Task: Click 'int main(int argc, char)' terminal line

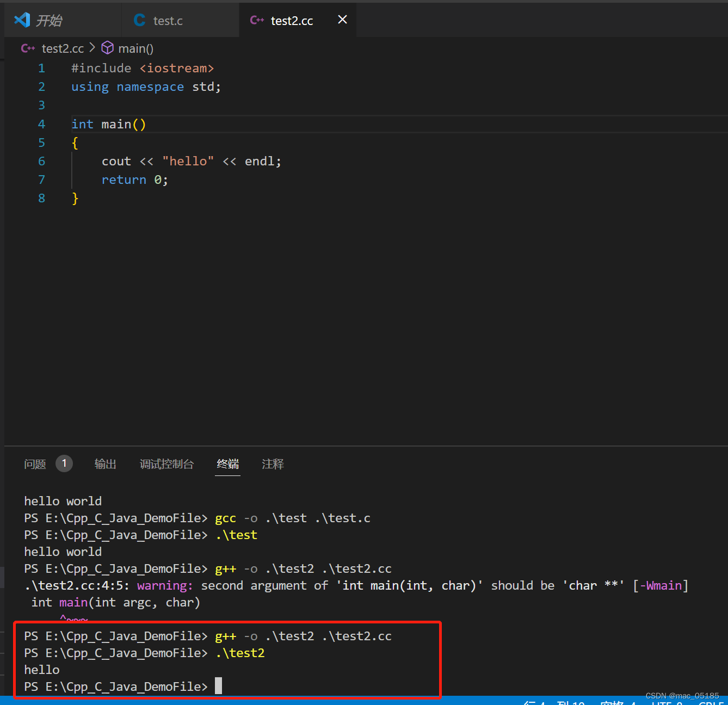Action: (x=116, y=603)
